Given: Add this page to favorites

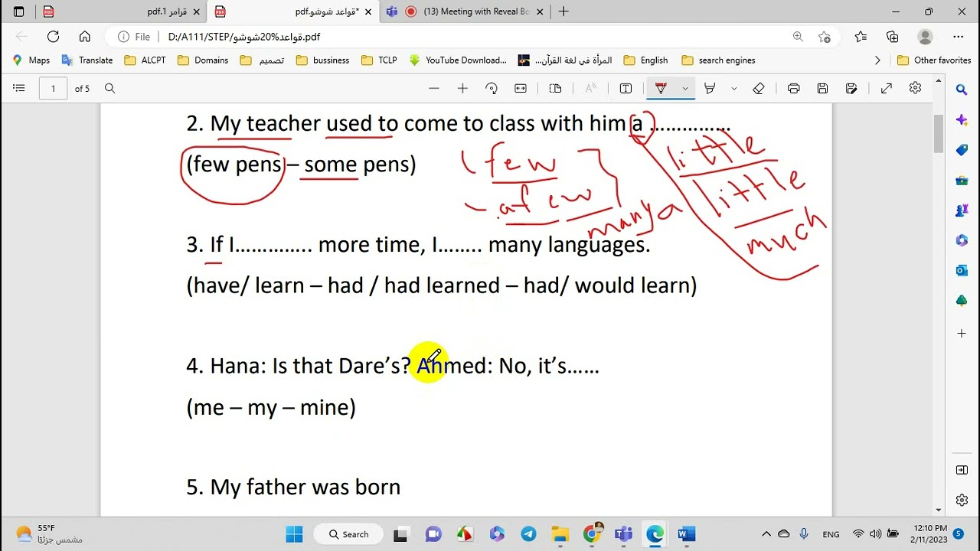Looking at the screenshot, I should tap(824, 36).
